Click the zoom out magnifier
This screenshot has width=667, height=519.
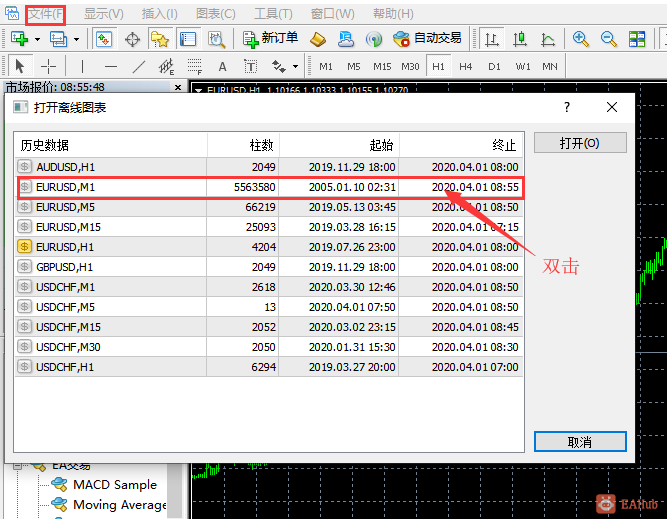(609, 39)
